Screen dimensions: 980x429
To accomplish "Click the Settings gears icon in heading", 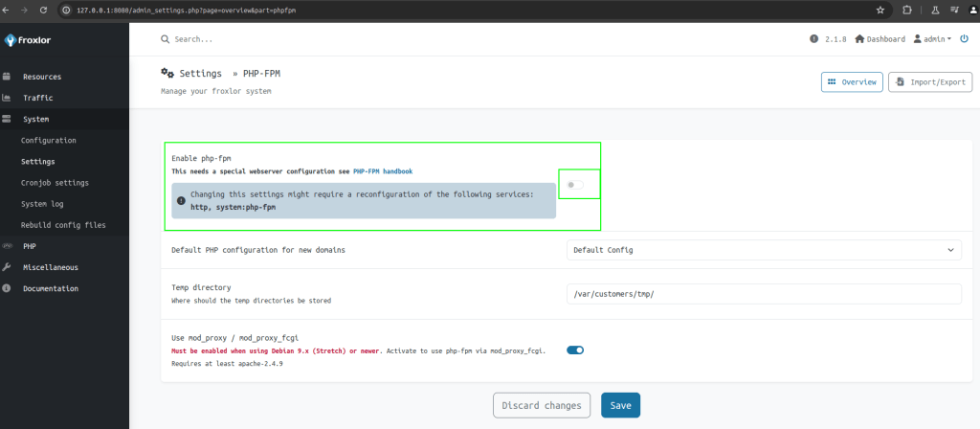I will [167, 73].
